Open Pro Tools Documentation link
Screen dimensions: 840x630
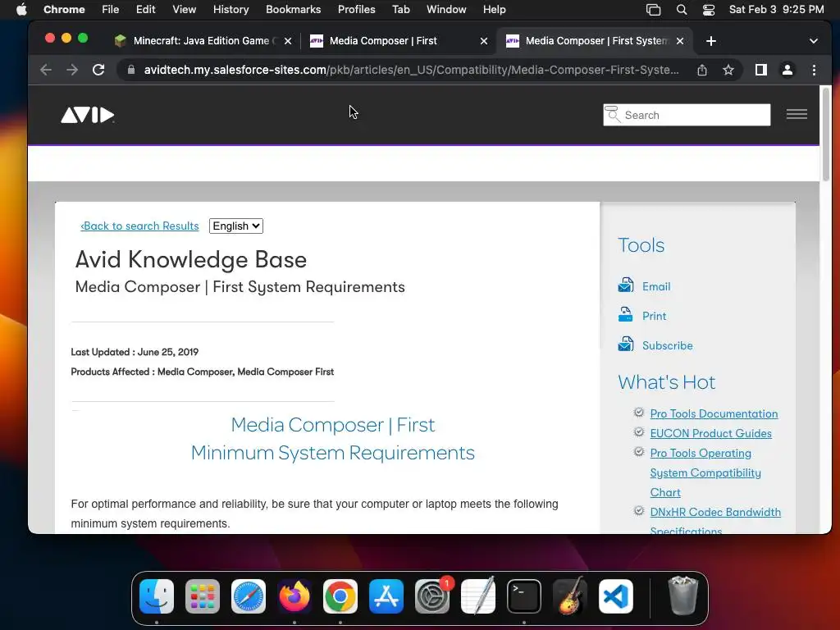714,413
